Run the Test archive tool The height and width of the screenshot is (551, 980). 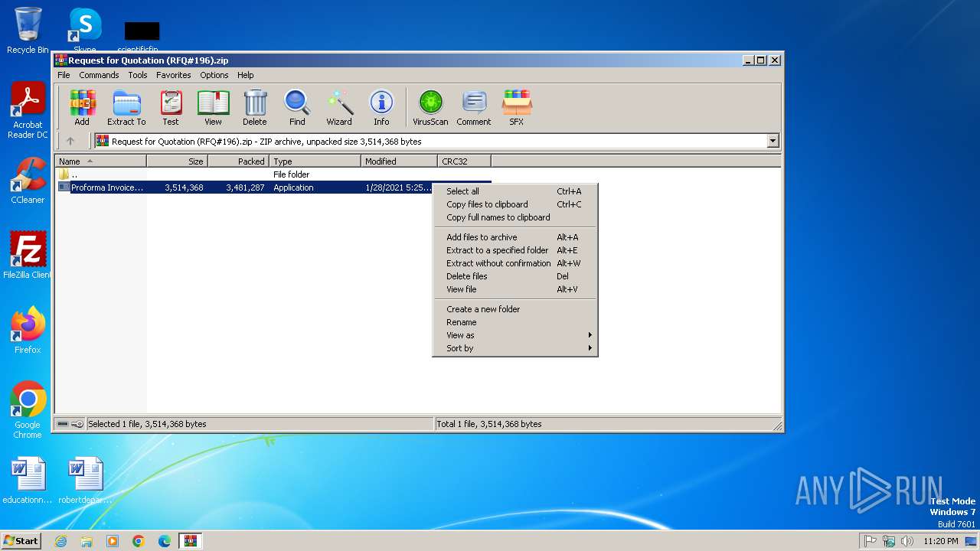point(170,107)
